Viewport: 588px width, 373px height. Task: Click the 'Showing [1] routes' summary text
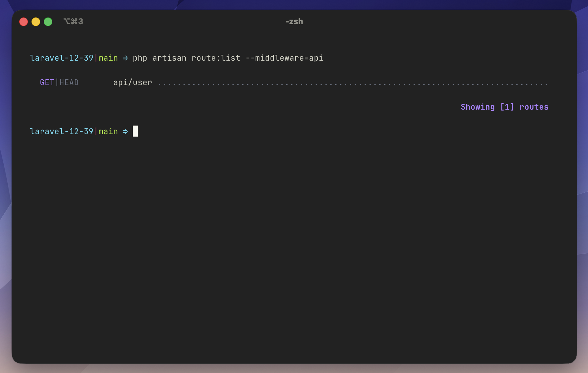click(x=504, y=107)
